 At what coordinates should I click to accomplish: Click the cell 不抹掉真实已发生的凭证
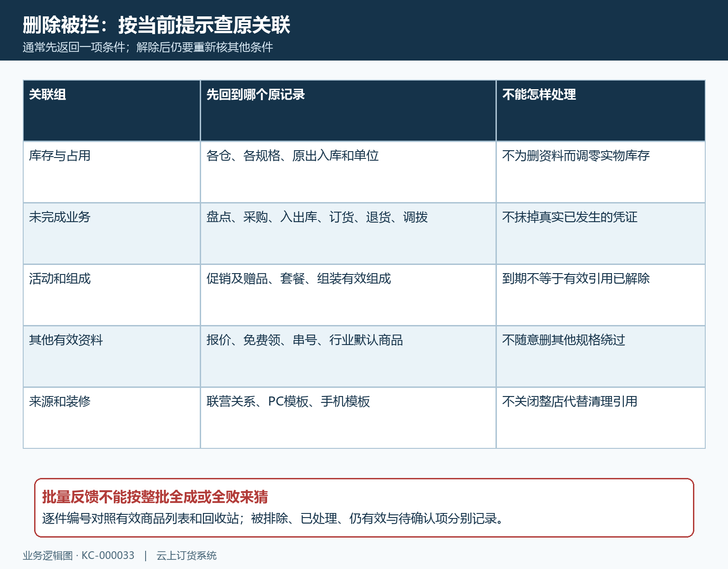point(601,234)
